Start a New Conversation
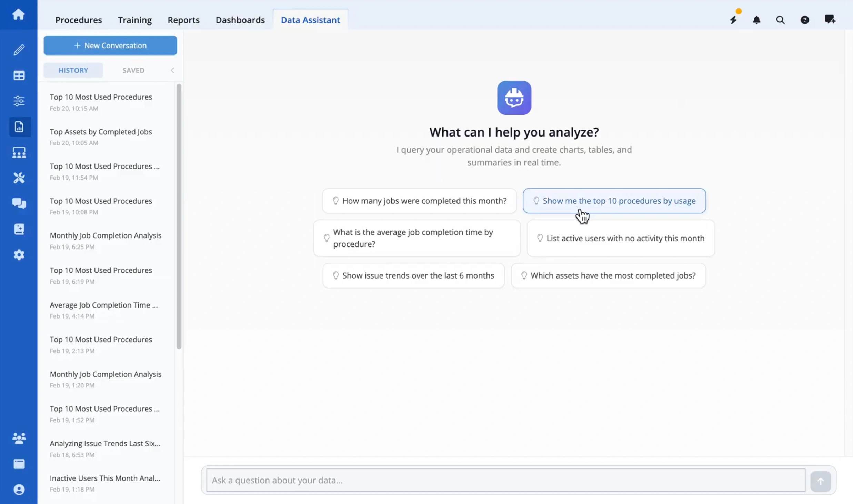The width and height of the screenshot is (853, 504). tap(110, 45)
